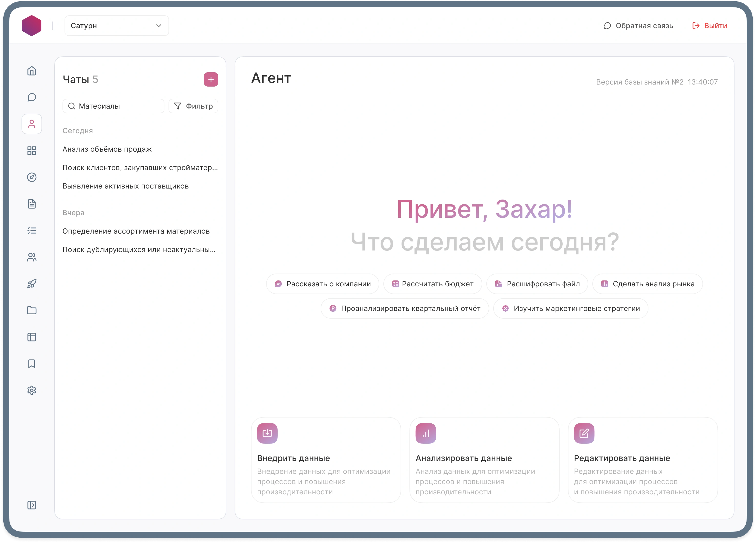Open the grid dashboard sidebar icon
The width and height of the screenshot is (756, 543).
tap(32, 151)
